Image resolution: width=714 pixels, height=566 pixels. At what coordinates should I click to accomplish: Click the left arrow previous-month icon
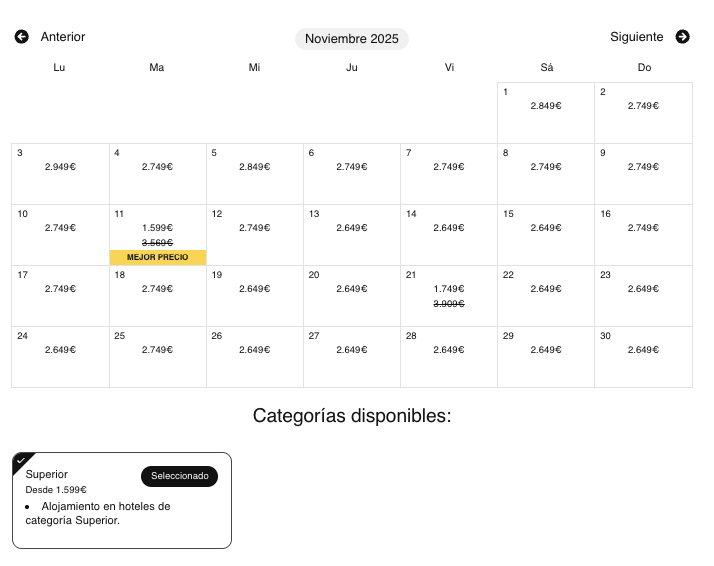click(x=21, y=36)
